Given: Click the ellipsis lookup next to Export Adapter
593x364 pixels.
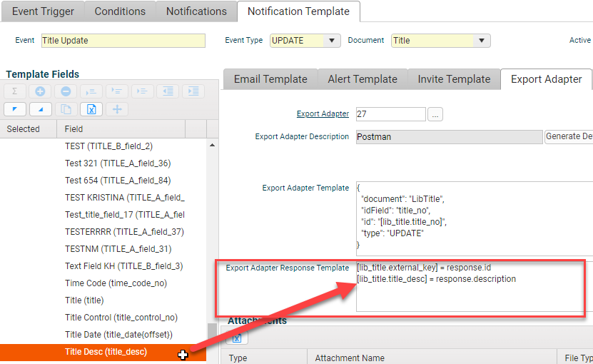Looking at the screenshot, I should point(436,114).
